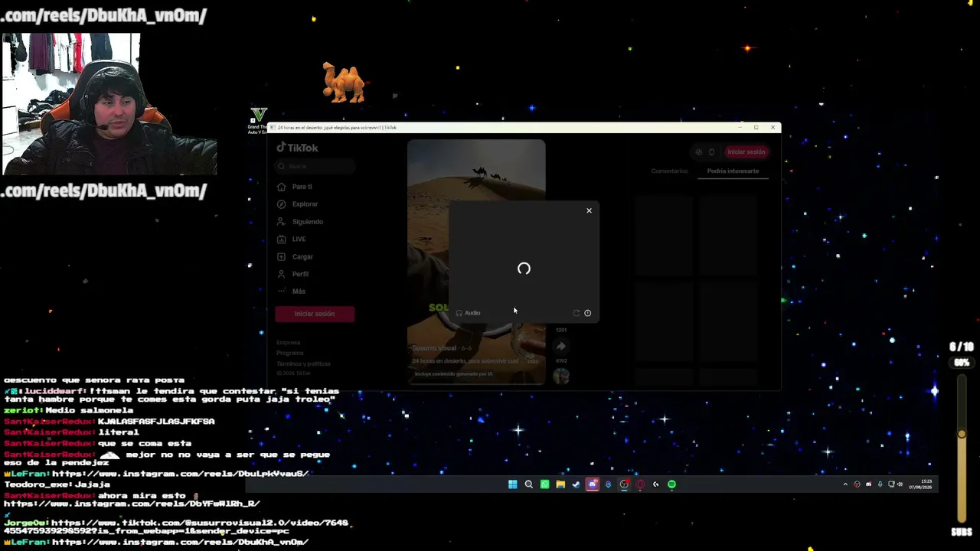Open Logitech G HUB from the taskbar
This screenshot has width=980, height=551.
tap(655, 484)
